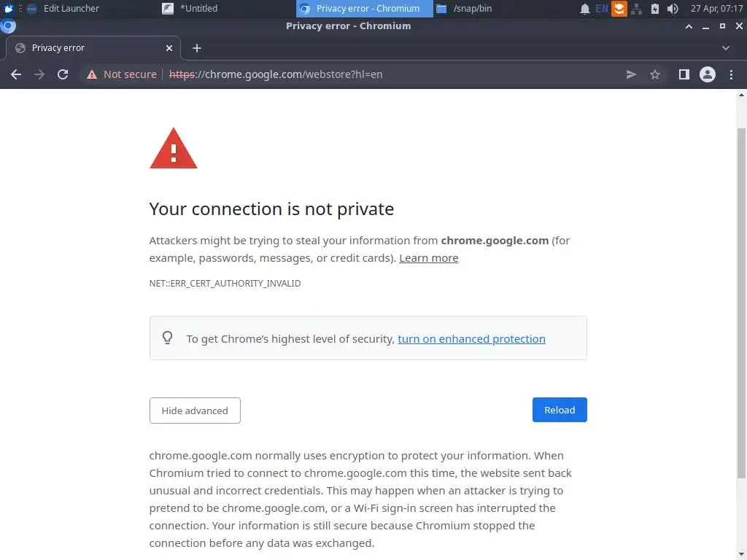Go back to the previous page
This screenshot has width=747, height=560.
click(x=16, y=74)
